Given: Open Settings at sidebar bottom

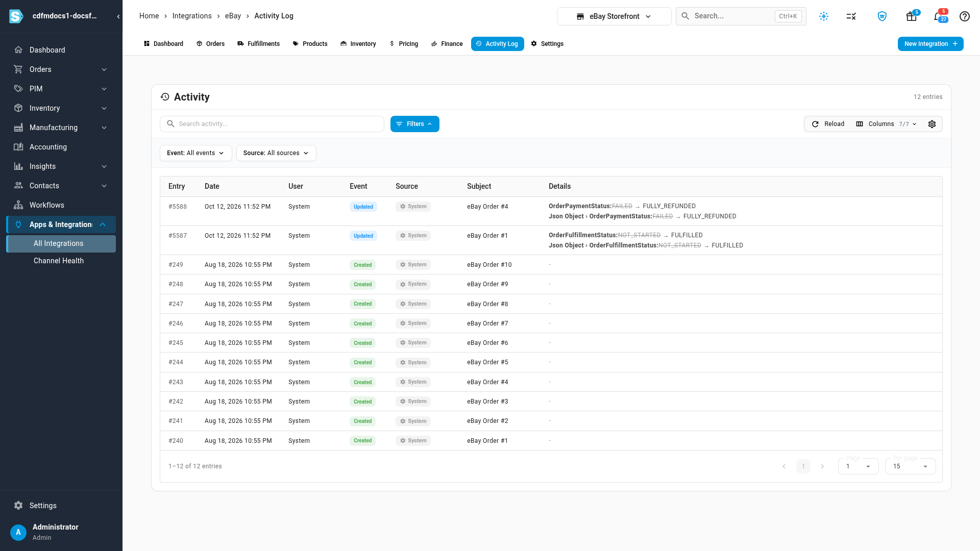Looking at the screenshot, I should [x=61, y=506].
